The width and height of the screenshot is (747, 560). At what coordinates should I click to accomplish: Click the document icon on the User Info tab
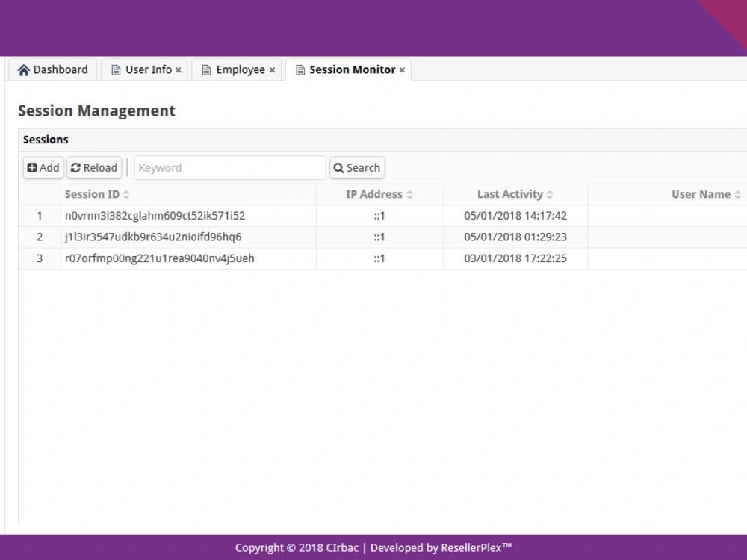115,69
